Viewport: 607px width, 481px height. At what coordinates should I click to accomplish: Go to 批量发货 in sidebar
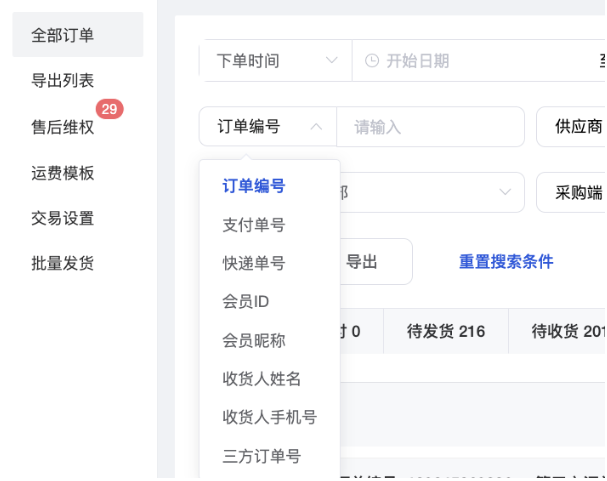tap(62, 264)
